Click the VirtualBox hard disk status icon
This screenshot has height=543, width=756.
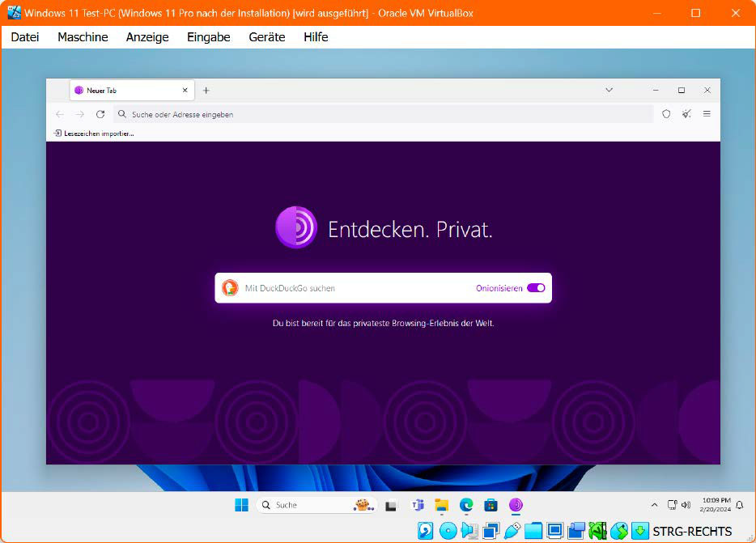click(425, 531)
